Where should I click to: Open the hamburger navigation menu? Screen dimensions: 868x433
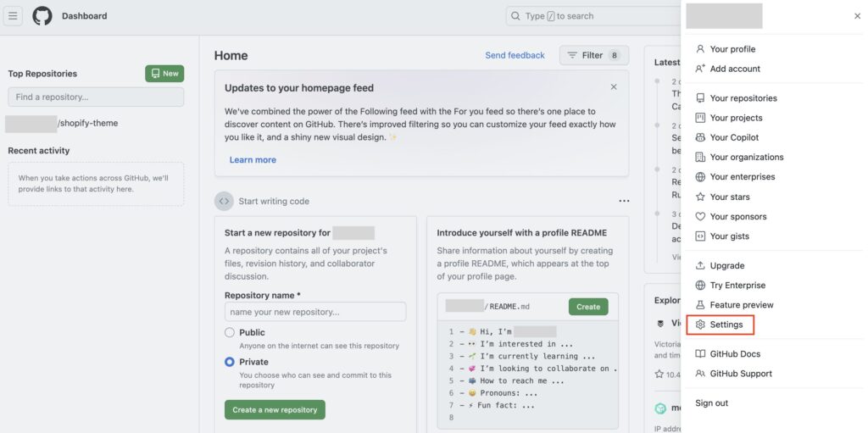(13, 16)
